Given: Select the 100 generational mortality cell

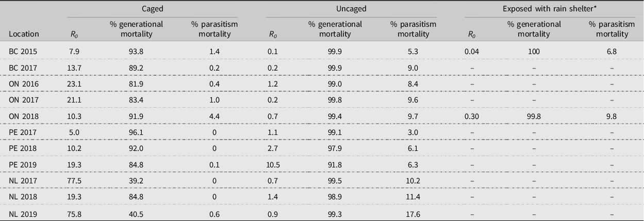Looking at the screenshot, I should coord(534,52).
